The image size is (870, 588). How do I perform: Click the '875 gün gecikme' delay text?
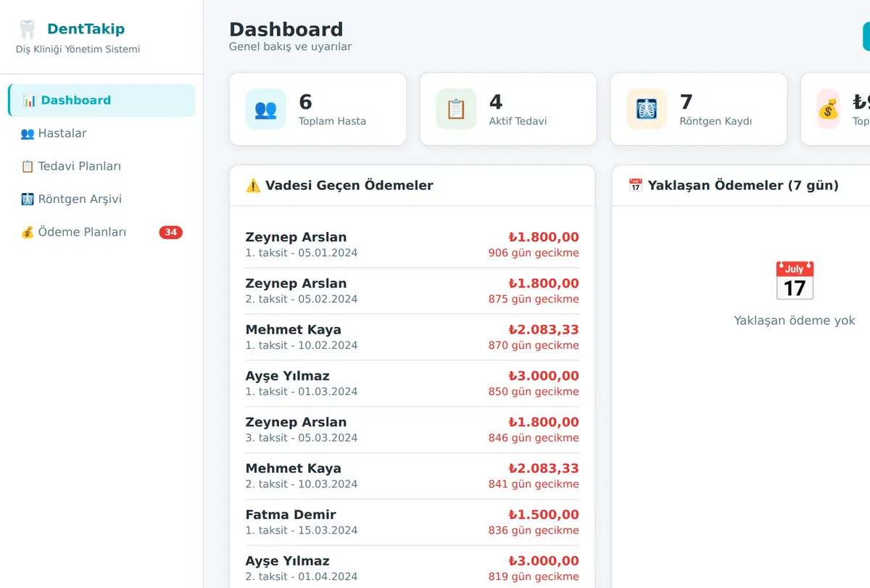(534, 299)
